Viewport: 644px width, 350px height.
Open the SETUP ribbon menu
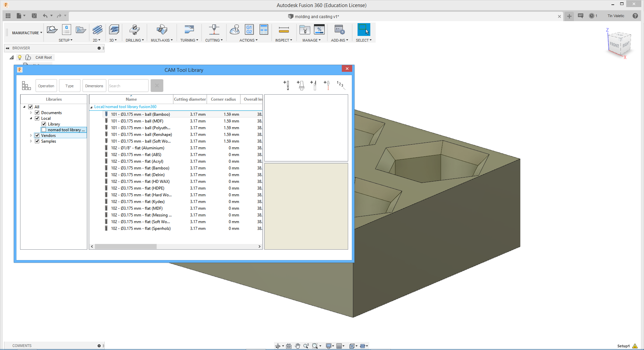click(65, 40)
